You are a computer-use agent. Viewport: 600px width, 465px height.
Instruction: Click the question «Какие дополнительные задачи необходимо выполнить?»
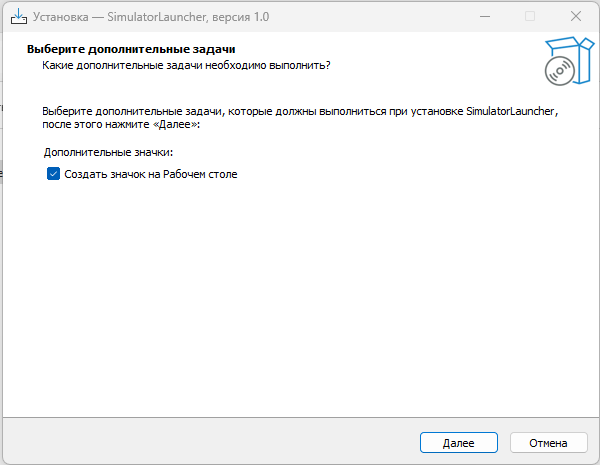point(186,64)
